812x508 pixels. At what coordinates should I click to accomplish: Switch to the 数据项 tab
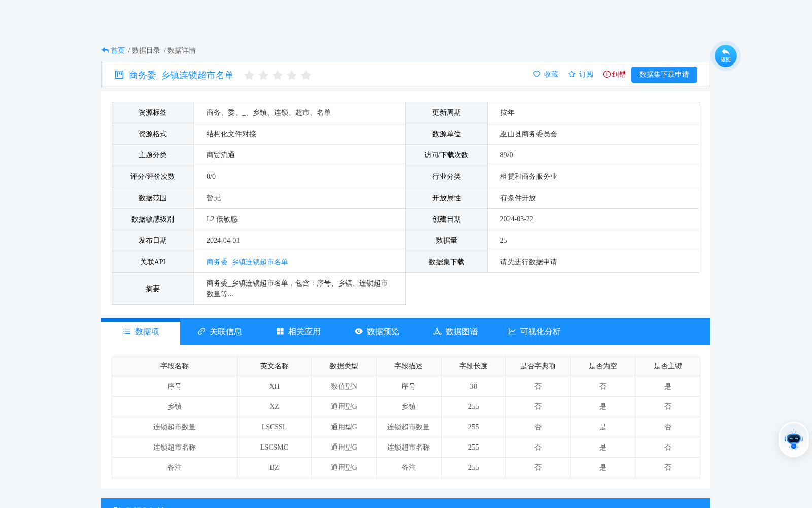[141, 332]
